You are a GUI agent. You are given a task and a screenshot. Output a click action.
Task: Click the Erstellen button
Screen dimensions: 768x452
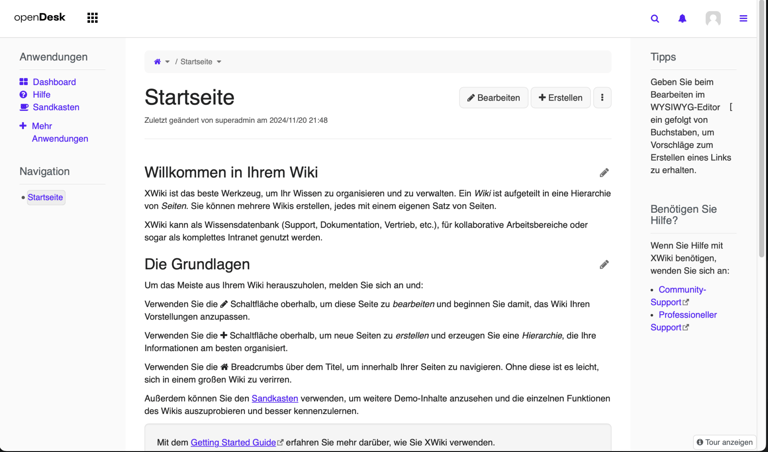tap(561, 97)
